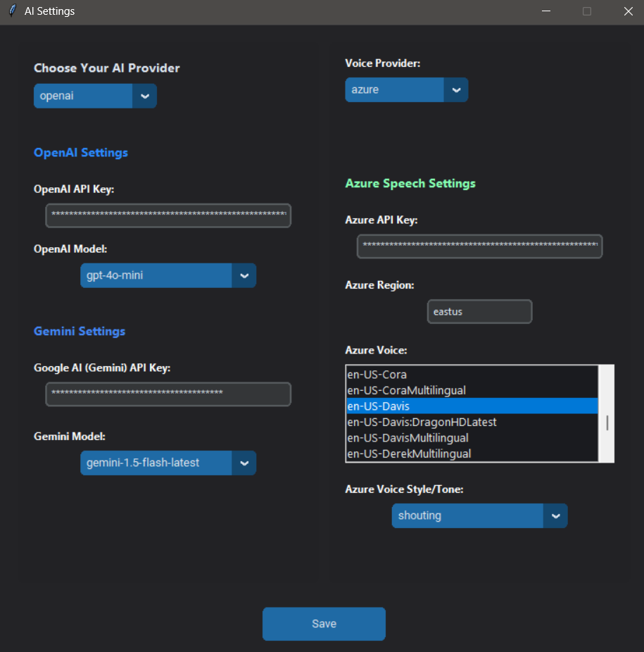Choose the en-US-Davis voice entry
The height and width of the screenshot is (652, 644).
click(x=472, y=406)
